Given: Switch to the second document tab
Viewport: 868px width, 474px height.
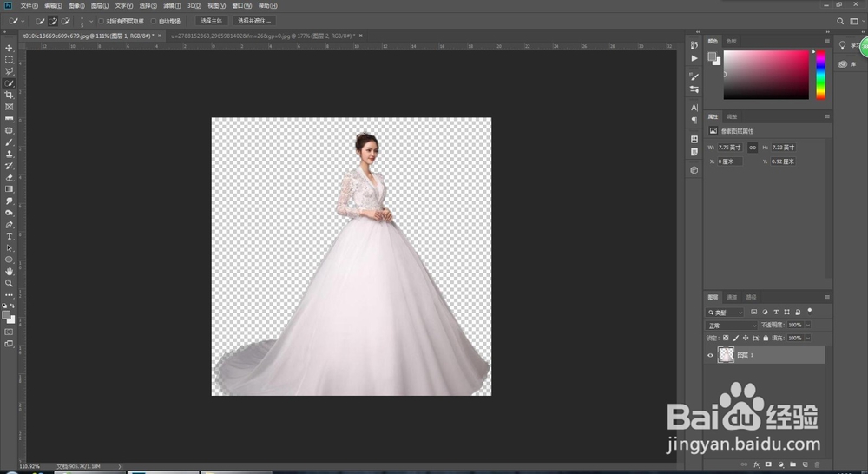Looking at the screenshot, I should (260, 36).
